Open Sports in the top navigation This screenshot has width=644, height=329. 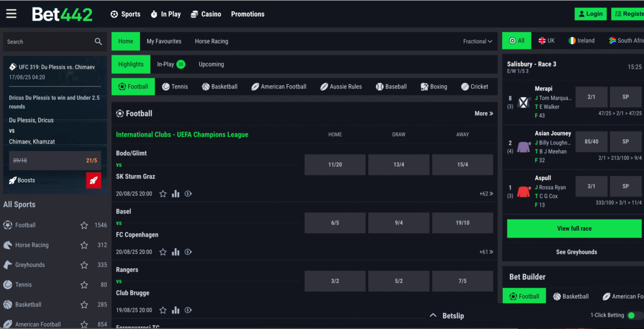click(125, 14)
